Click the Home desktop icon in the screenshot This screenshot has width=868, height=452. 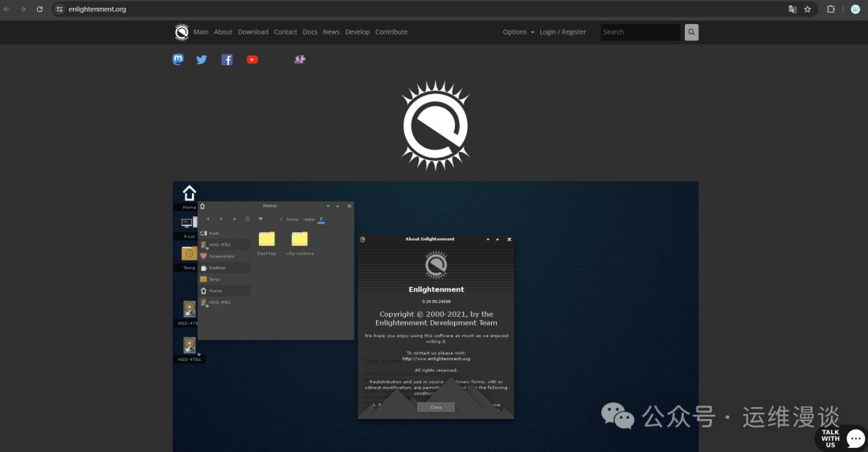pos(190,193)
